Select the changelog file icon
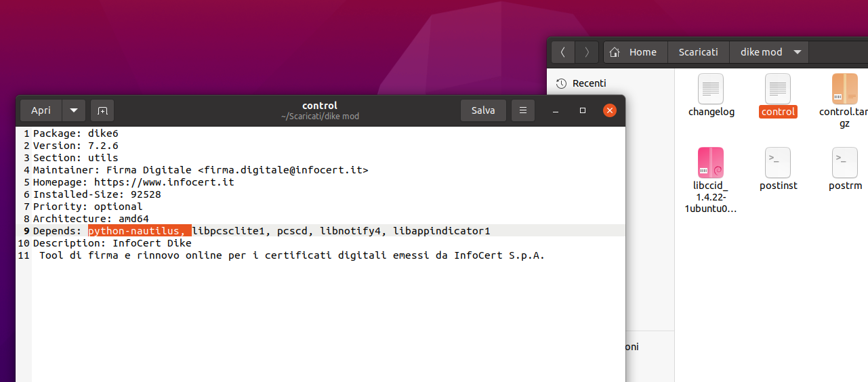868x382 pixels. [711, 89]
